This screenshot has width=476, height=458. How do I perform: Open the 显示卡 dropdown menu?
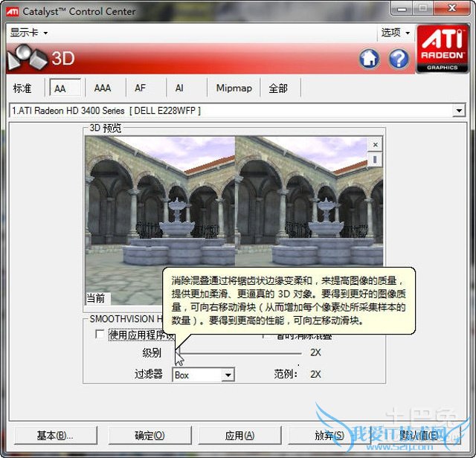click(29, 32)
